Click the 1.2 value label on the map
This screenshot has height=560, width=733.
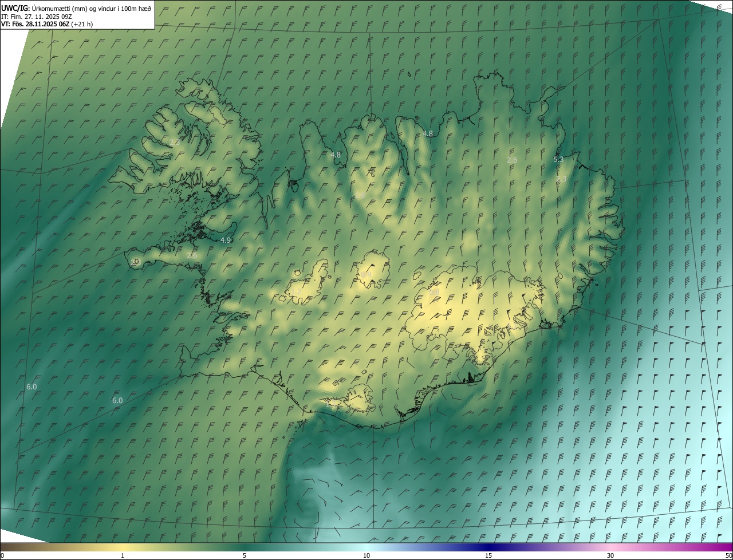pos(296,292)
